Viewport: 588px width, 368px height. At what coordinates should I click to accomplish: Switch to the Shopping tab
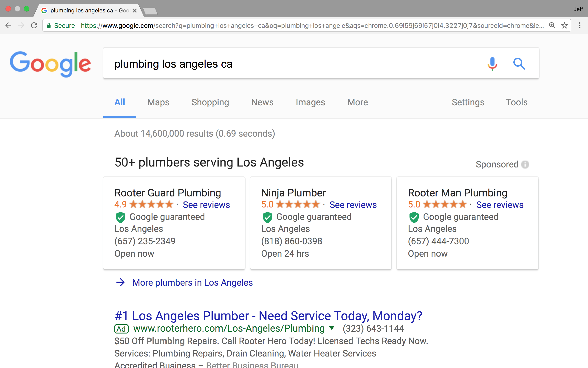point(210,102)
